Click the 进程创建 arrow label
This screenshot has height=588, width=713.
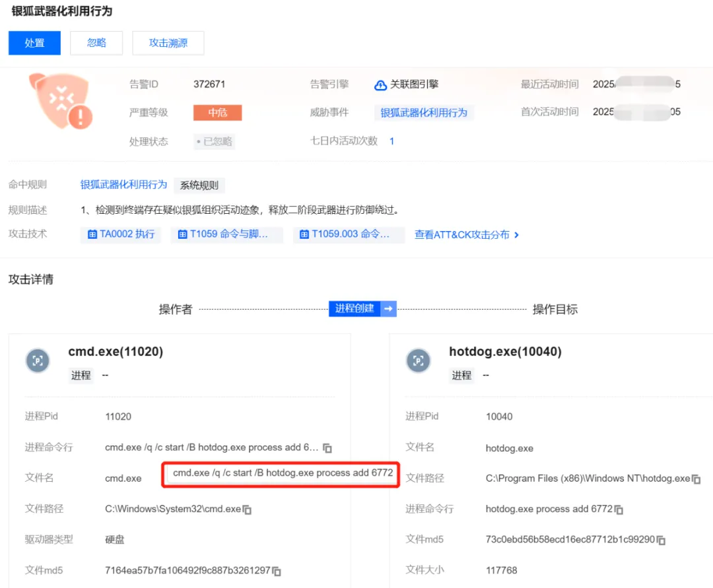(362, 308)
